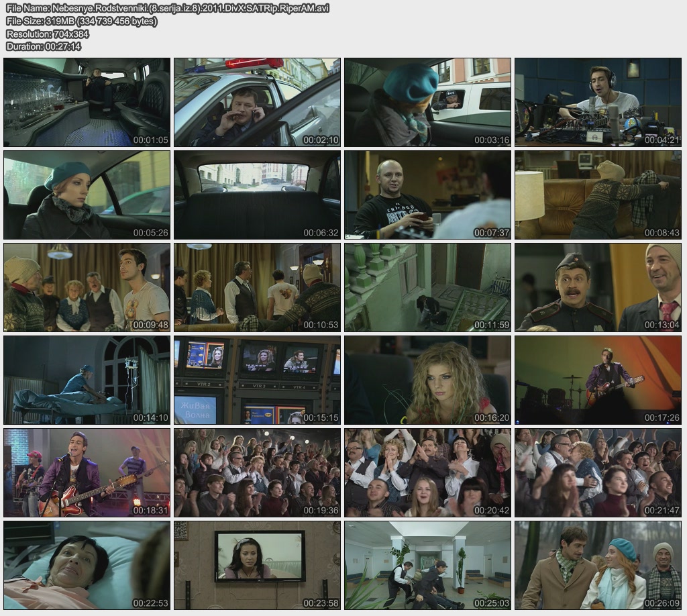Open the staircase overhead frame at 00:11:59
687x616 pixels.
[x=428, y=287]
